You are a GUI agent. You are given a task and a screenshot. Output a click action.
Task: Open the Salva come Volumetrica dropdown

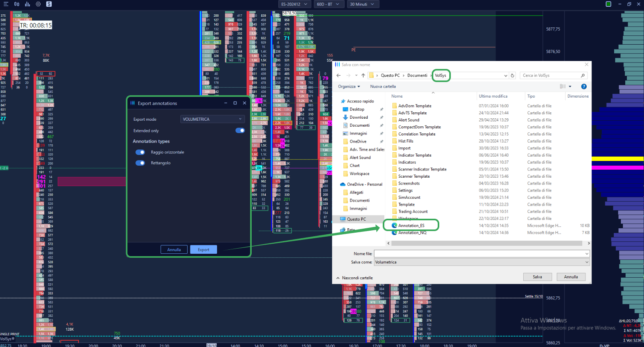(x=482, y=262)
